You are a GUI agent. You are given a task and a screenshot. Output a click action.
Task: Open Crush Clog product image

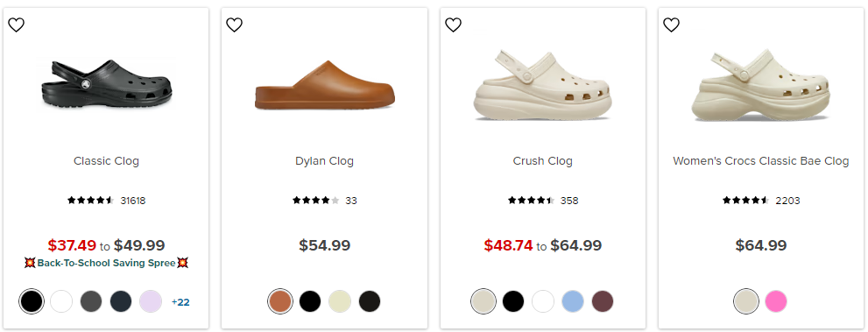tap(542, 85)
